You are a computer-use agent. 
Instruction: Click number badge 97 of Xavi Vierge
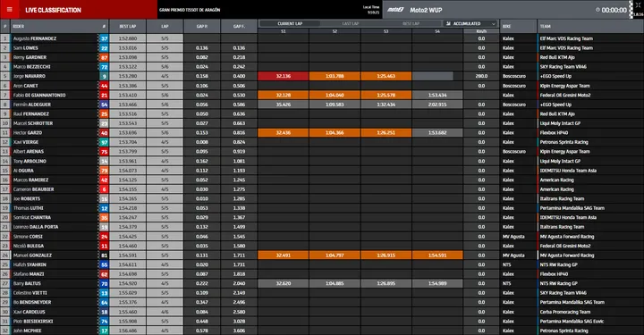coord(104,142)
